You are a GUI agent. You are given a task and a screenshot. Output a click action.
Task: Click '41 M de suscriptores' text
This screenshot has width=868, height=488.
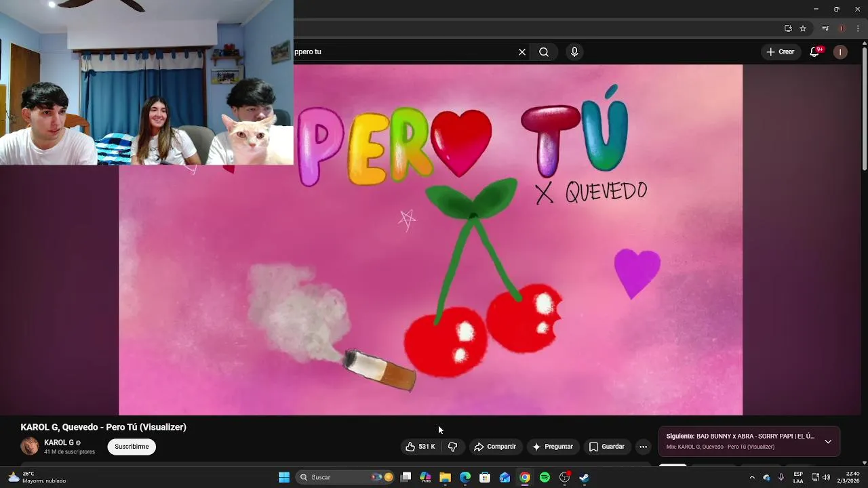click(x=69, y=452)
